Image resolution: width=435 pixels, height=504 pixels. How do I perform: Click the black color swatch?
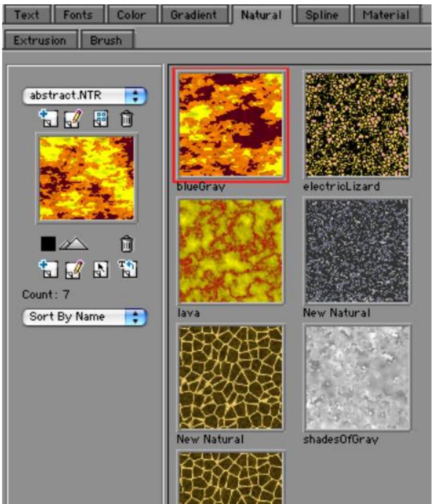click(48, 243)
